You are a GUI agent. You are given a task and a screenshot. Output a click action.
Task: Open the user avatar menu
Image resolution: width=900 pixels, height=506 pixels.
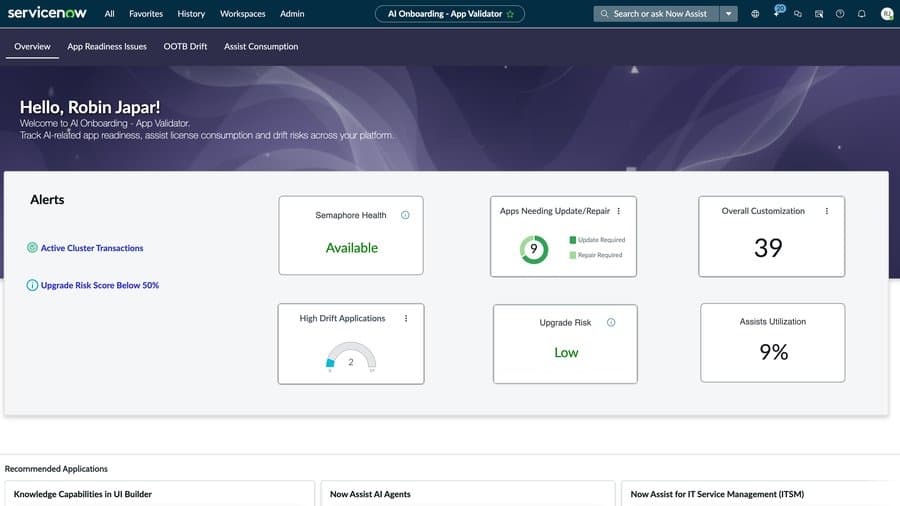[x=887, y=14]
